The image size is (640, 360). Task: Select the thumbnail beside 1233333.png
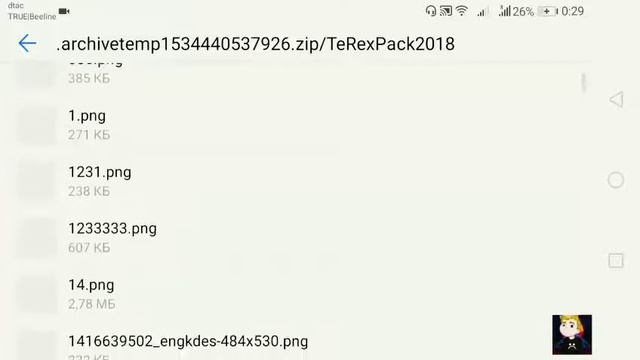(37, 238)
